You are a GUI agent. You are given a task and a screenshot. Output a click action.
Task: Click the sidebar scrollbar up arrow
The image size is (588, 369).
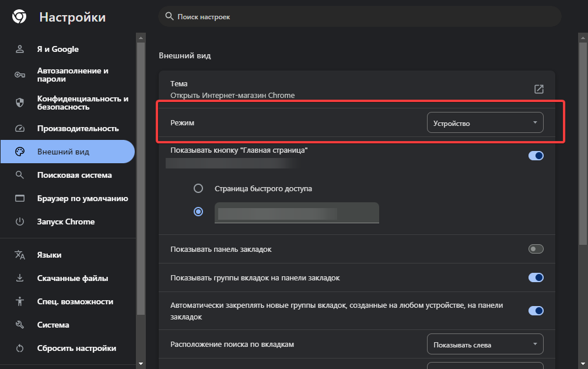141,37
